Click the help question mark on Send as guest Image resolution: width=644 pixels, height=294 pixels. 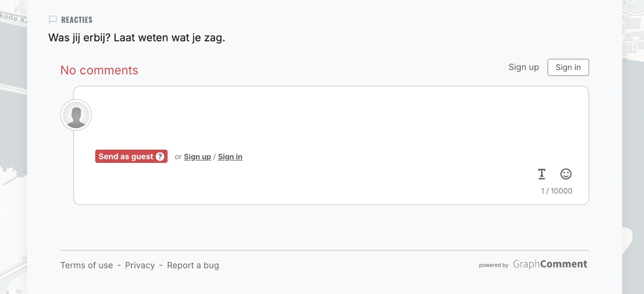pyautogui.click(x=159, y=156)
